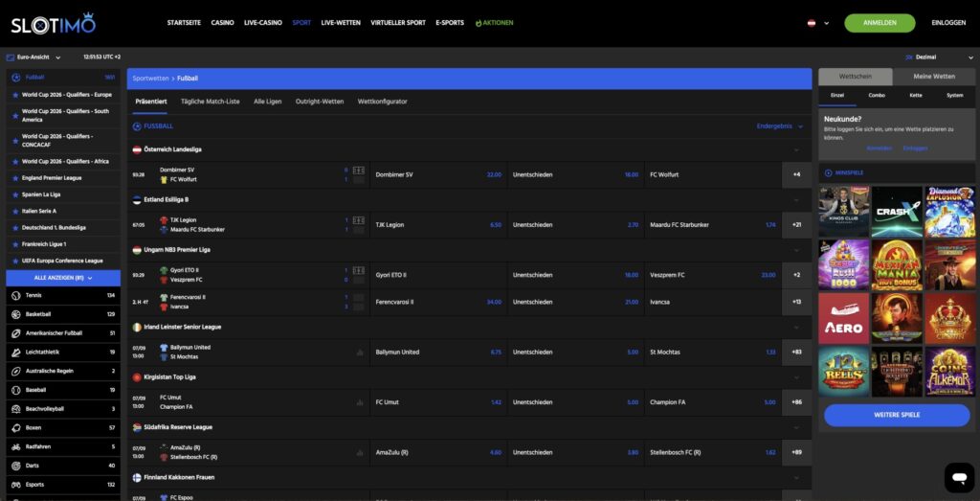The height and width of the screenshot is (501, 980).
Task: Click the Minispiele play icon
Action: [x=828, y=173]
